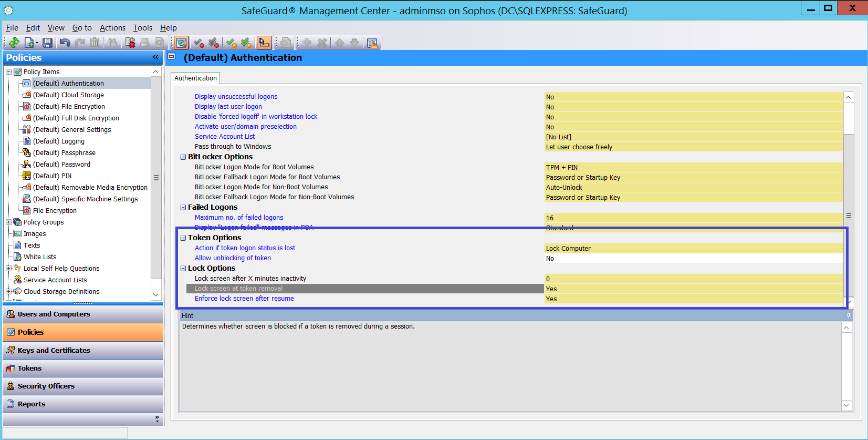Open the Help menu

[x=168, y=28]
